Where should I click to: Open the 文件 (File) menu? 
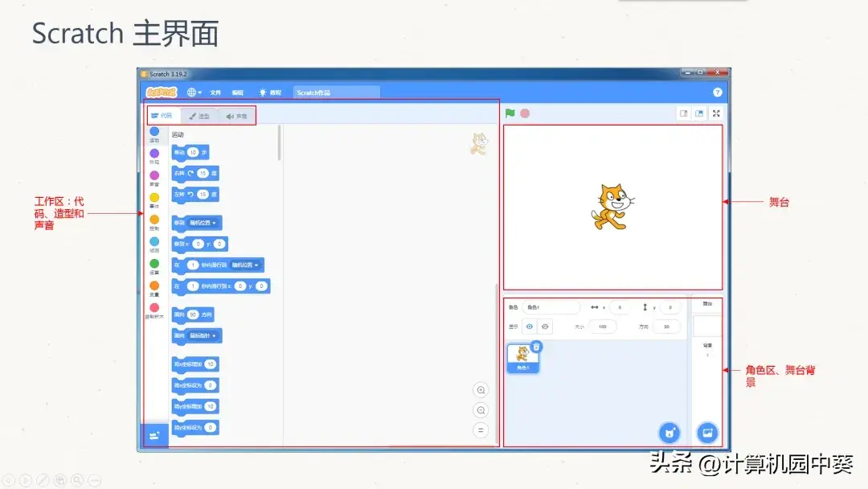coord(216,92)
